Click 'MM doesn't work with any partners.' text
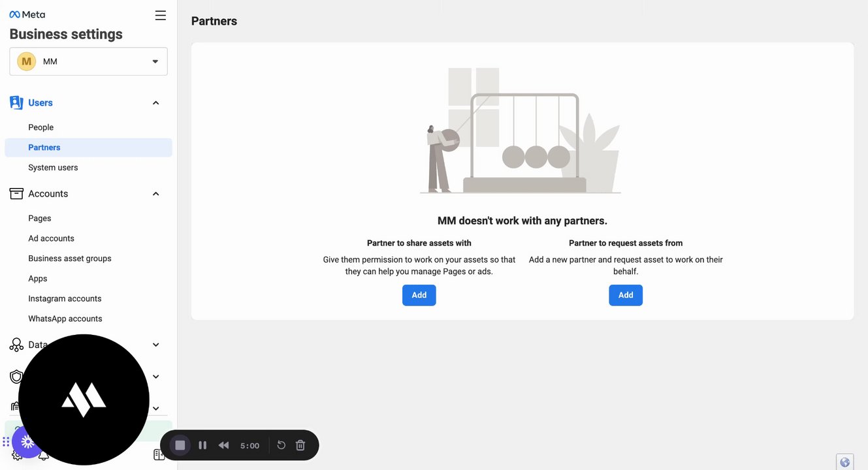This screenshot has width=868, height=470. point(522,221)
